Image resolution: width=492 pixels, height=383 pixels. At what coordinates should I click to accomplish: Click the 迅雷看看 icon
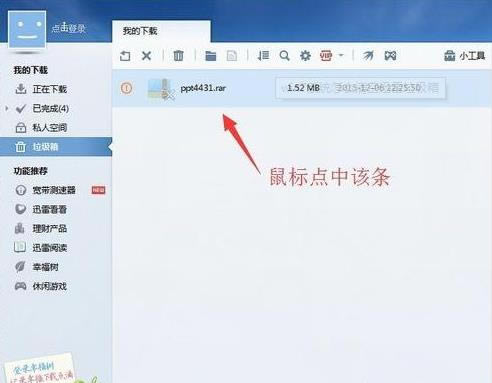(x=21, y=209)
